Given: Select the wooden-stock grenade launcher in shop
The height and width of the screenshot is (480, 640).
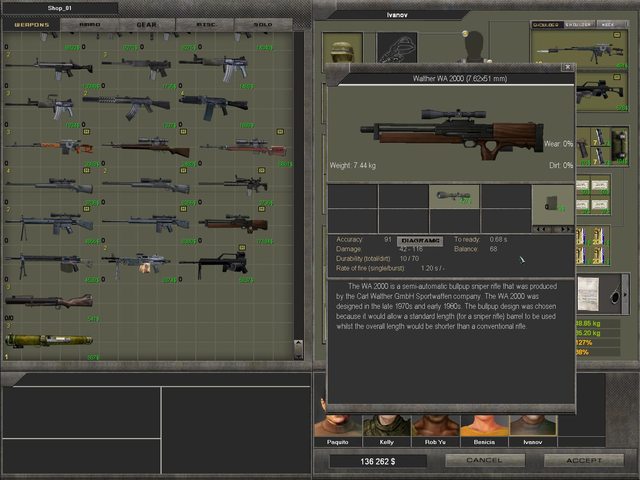Looking at the screenshot, I should click(49, 301).
